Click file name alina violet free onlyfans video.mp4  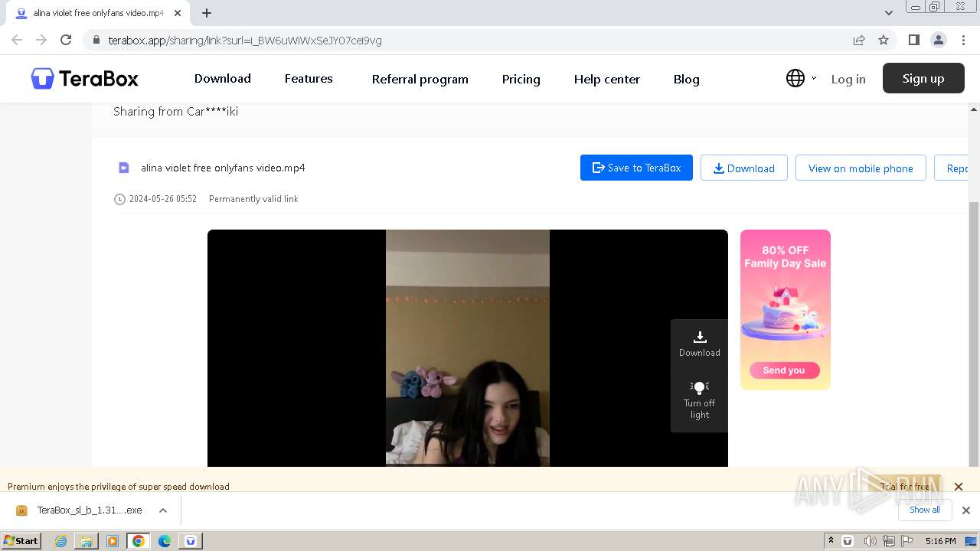click(223, 168)
